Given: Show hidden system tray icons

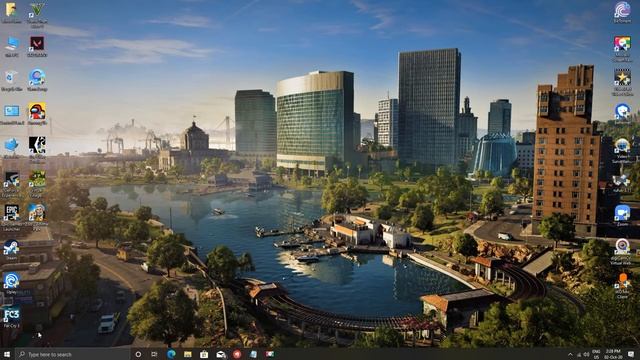Looking at the screenshot, I should (570, 354).
